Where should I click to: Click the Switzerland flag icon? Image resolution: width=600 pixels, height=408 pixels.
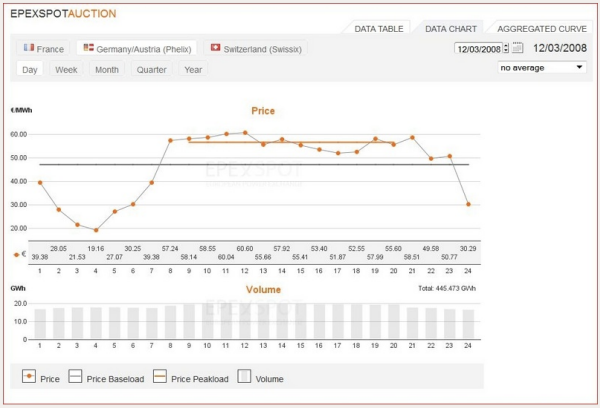point(215,48)
